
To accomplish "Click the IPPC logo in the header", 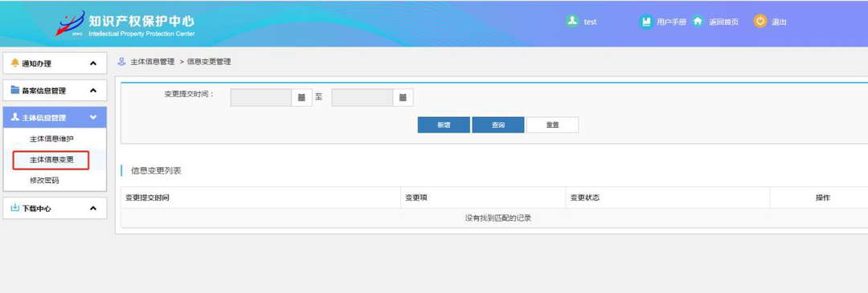I will tap(70, 23).
